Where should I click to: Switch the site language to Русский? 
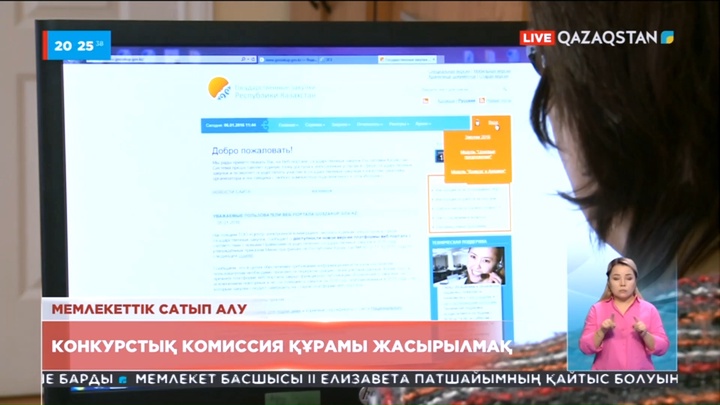(x=466, y=101)
